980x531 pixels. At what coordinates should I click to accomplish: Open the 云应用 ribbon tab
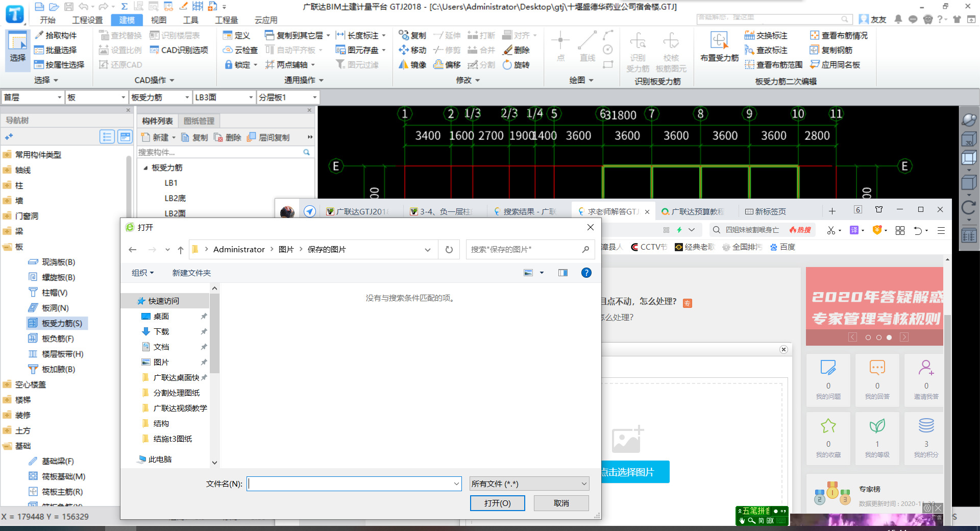[x=266, y=20]
